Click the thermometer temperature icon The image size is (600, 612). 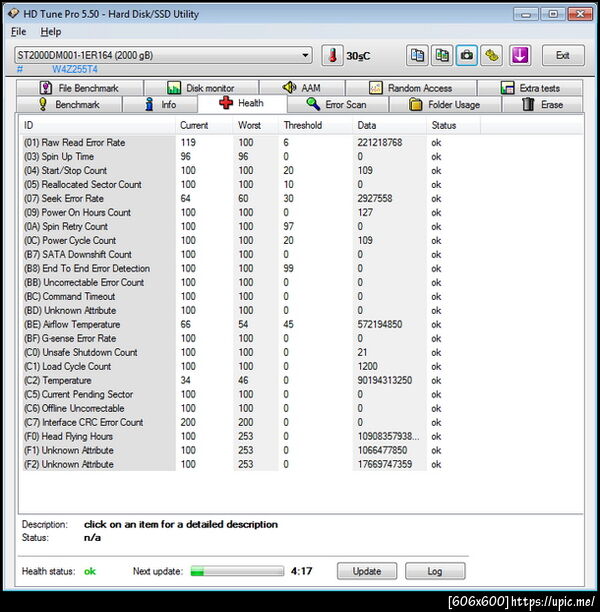point(332,55)
